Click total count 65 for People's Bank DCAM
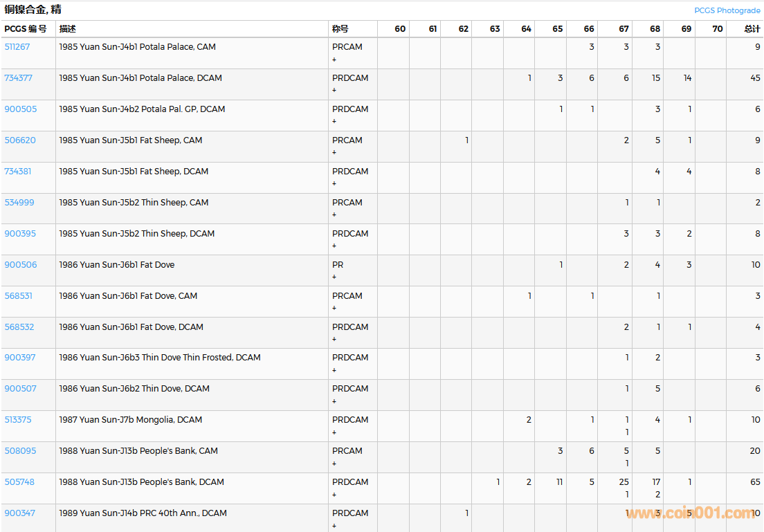The height and width of the screenshot is (532, 764). click(x=755, y=482)
